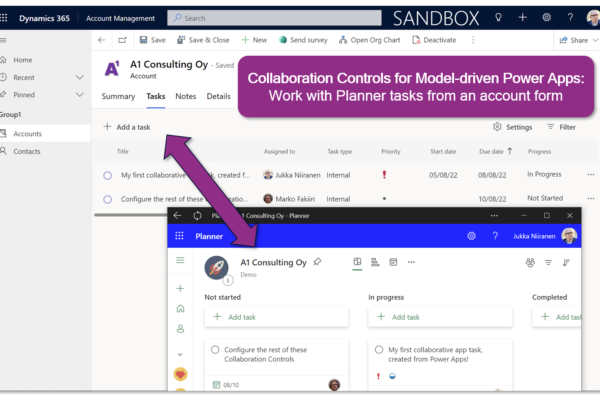Select the 'My first collaborative' task row radio

tap(107, 174)
